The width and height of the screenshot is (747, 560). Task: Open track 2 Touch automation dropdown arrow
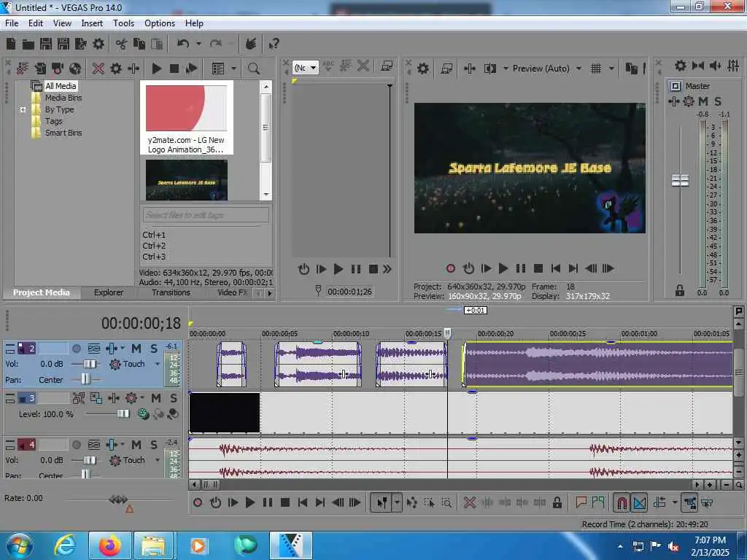coord(158,365)
